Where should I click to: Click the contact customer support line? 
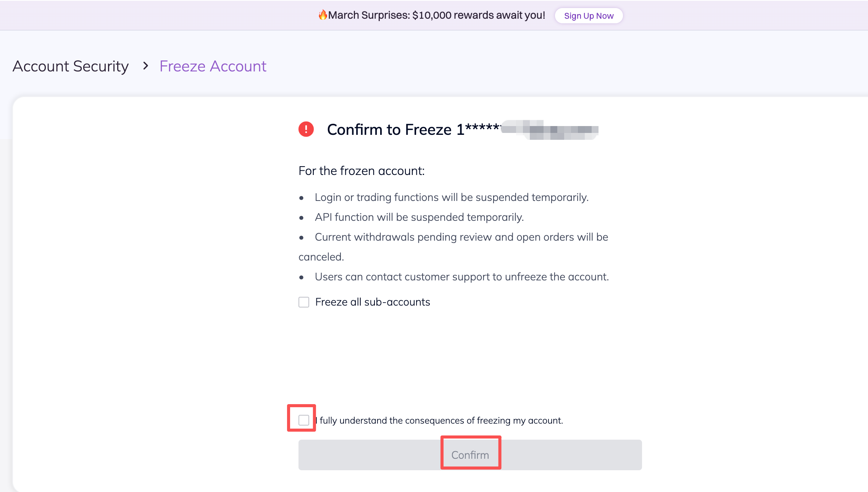(461, 277)
